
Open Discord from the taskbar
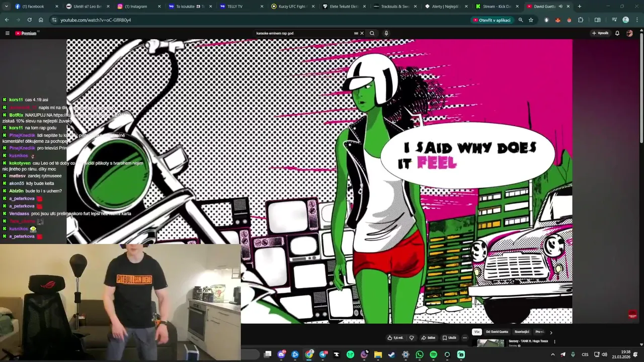282,354
